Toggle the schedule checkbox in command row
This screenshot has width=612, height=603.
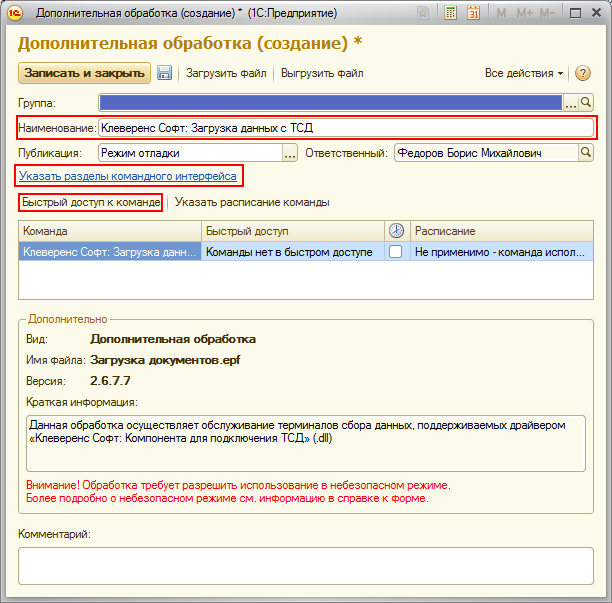pyautogui.click(x=395, y=251)
